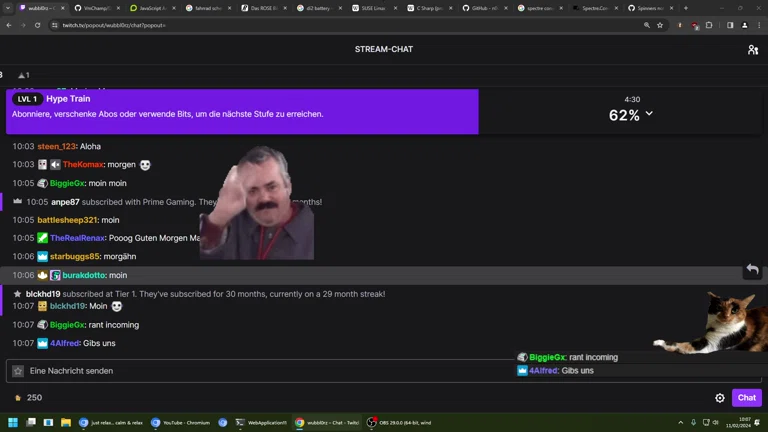Open the Chrome three-dot menu
The height and width of the screenshot is (432, 768).
(759, 25)
